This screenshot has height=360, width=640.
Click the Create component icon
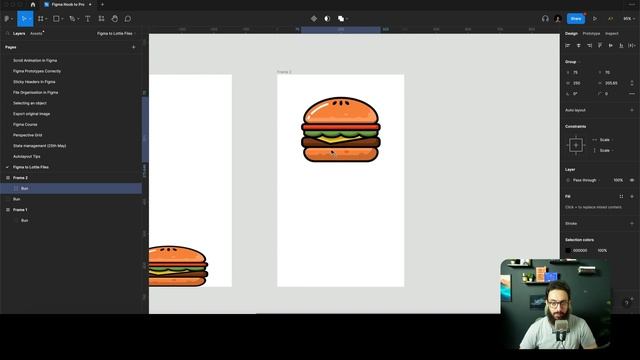pos(313,19)
